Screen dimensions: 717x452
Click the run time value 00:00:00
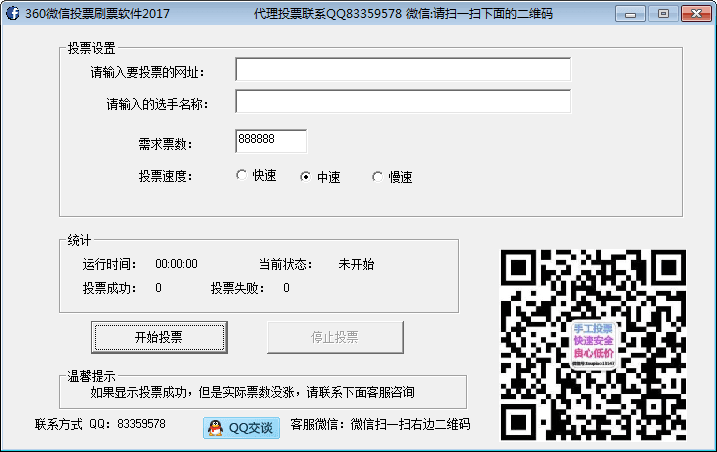176,264
